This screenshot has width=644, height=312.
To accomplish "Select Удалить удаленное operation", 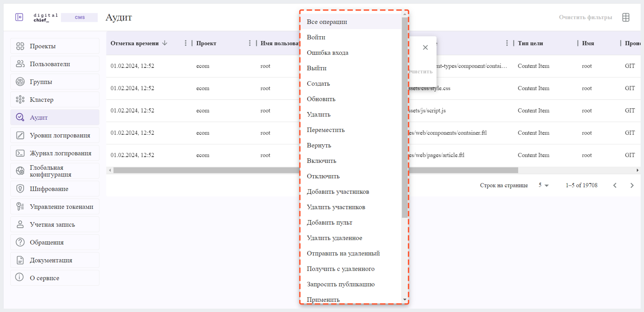I will pos(350,238).
